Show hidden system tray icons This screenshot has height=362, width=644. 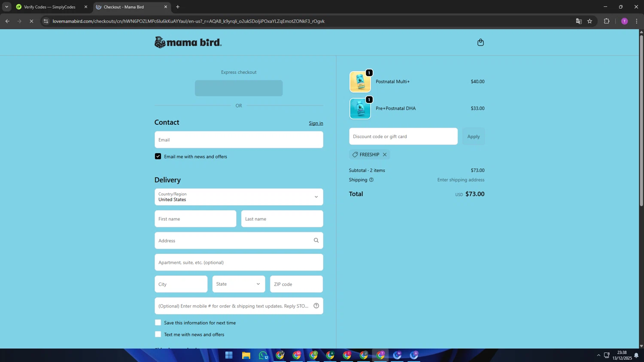pyautogui.click(x=598, y=355)
